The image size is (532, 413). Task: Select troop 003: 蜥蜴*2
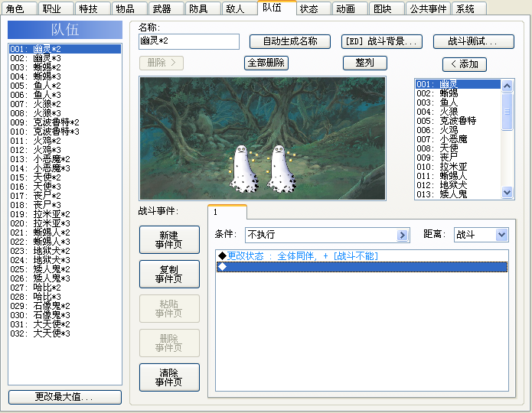(x=65, y=67)
